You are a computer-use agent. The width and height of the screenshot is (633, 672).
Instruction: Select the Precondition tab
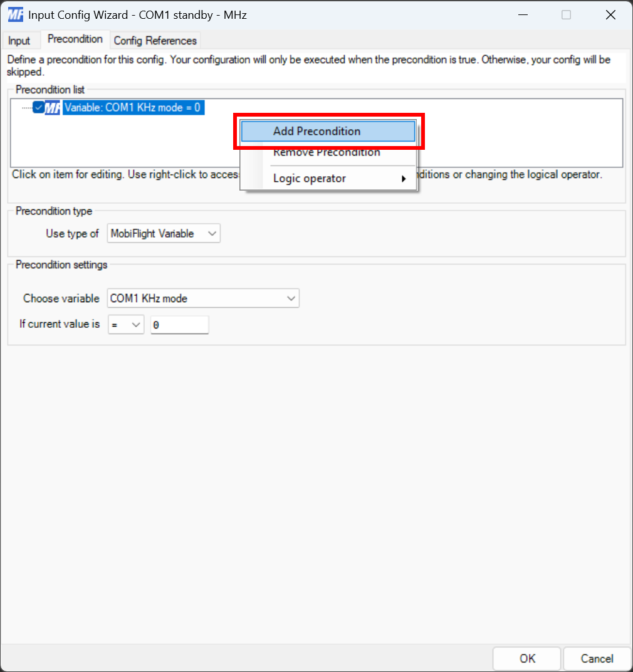pyautogui.click(x=75, y=39)
